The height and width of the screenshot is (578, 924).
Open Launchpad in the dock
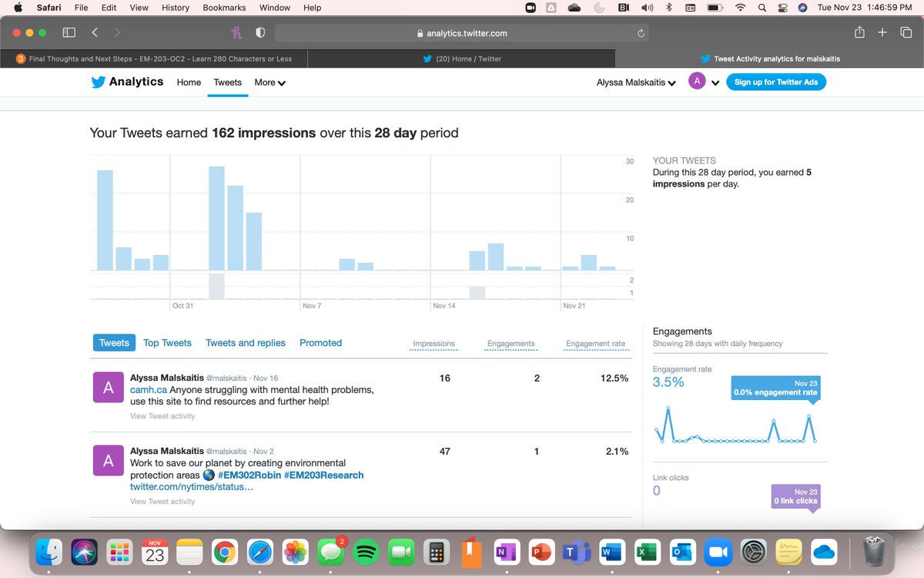coord(119,552)
